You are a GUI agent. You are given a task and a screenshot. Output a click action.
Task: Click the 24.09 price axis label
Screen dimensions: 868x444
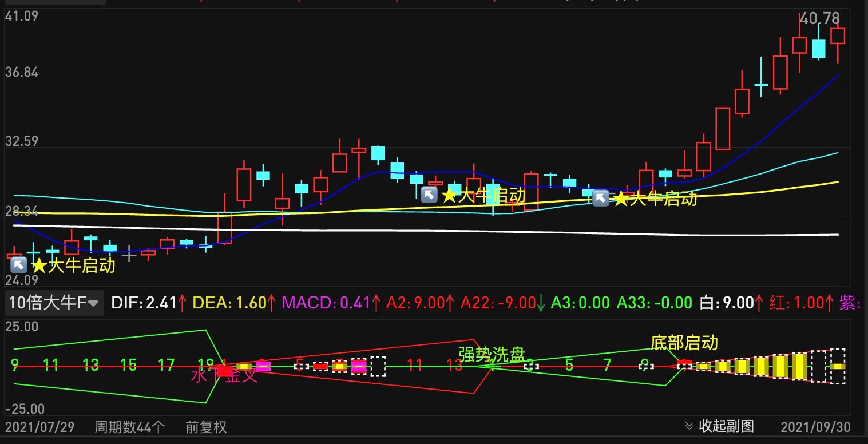[x=22, y=280]
